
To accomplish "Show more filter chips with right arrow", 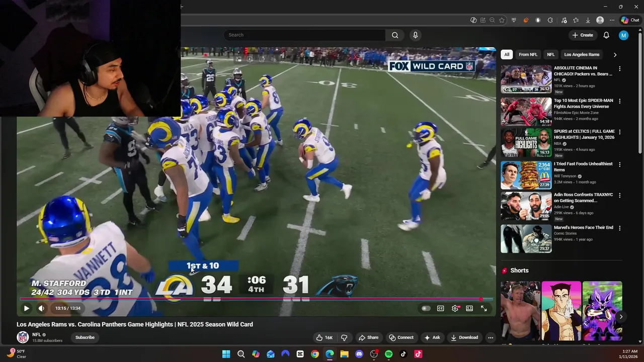I will [615, 54].
